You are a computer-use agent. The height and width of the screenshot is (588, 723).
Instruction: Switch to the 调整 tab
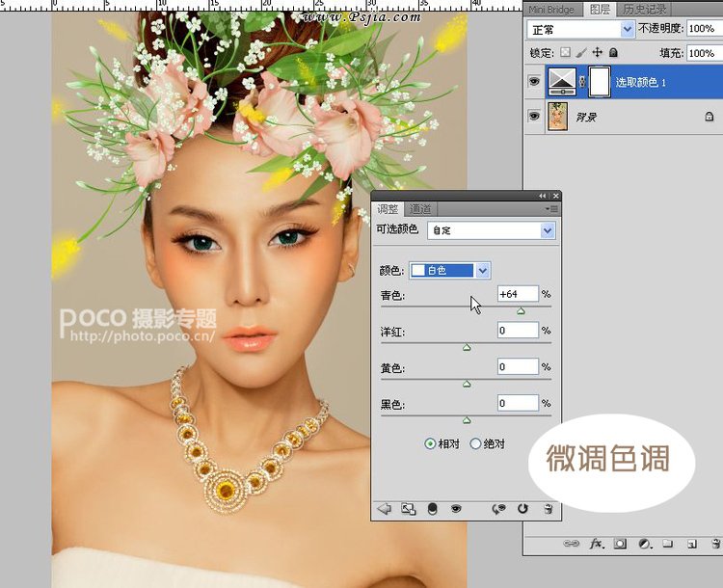pyautogui.click(x=388, y=209)
